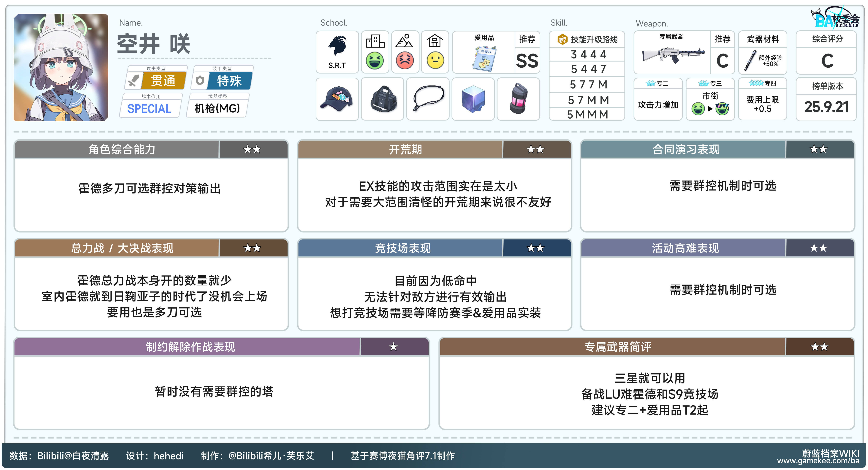The height and width of the screenshot is (470, 868).
Task: Click the favorite item notebook icon
Action: coord(484,59)
